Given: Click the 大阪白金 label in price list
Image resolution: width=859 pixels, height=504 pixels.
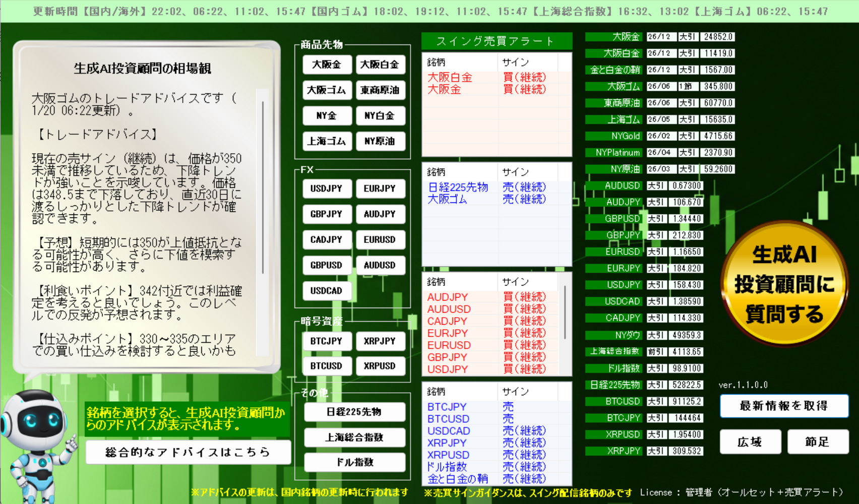Looking at the screenshot, I should tap(613, 53).
